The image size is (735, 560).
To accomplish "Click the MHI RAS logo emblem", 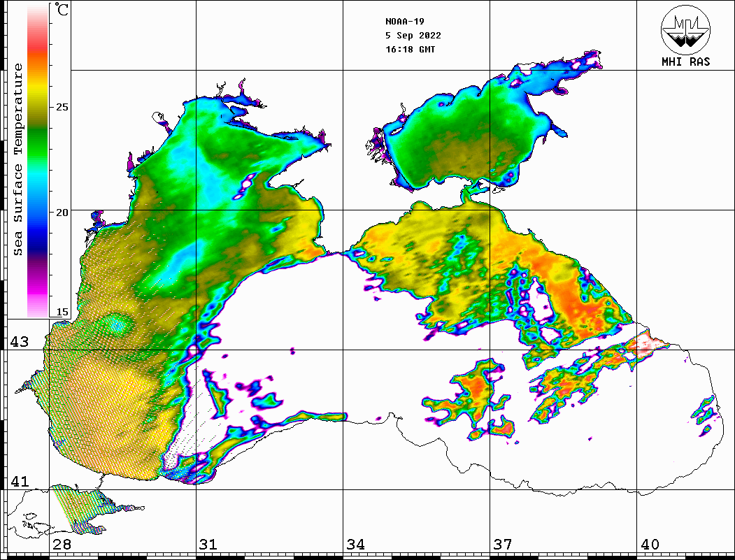I will 685,29.
